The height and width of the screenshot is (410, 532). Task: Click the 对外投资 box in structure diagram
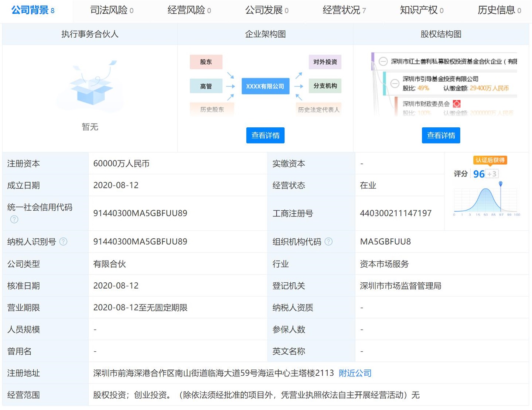coord(325,62)
